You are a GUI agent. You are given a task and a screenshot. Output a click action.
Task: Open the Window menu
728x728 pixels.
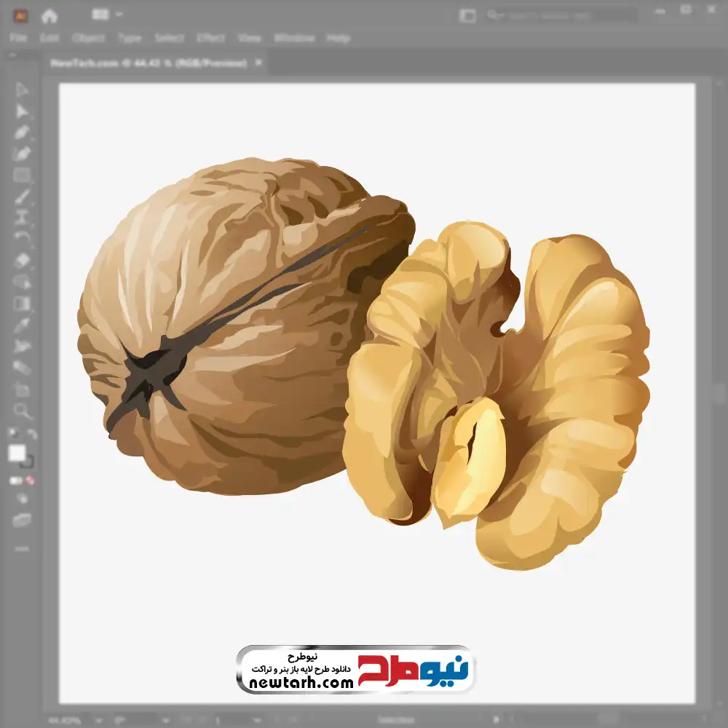coord(294,38)
